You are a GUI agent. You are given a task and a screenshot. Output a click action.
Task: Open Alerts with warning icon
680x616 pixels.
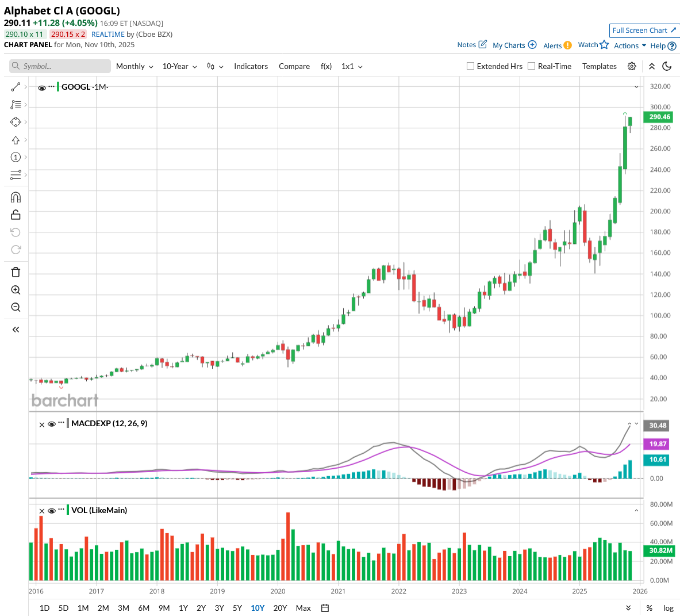pyautogui.click(x=568, y=45)
